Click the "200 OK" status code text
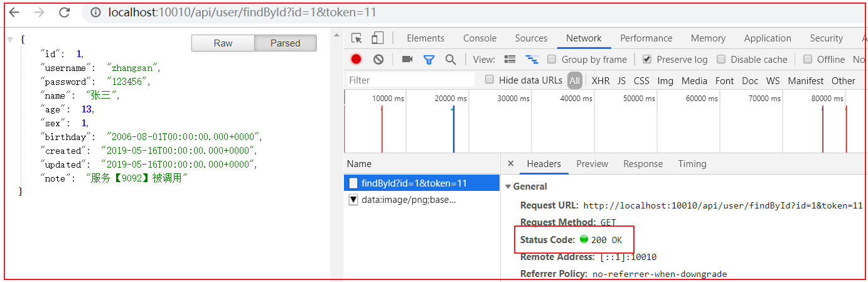The width and height of the screenshot is (868, 282). (x=606, y=240)
